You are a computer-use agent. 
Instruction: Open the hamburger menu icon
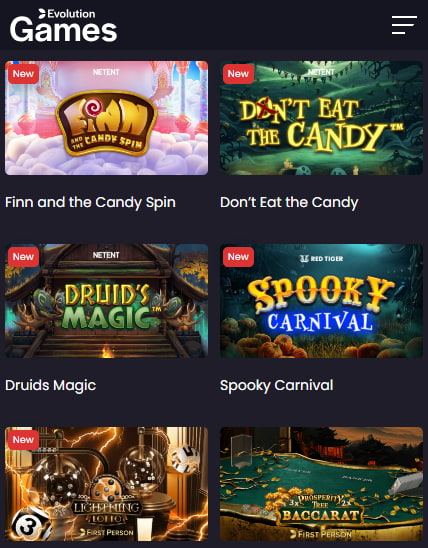tap(404, 25)
